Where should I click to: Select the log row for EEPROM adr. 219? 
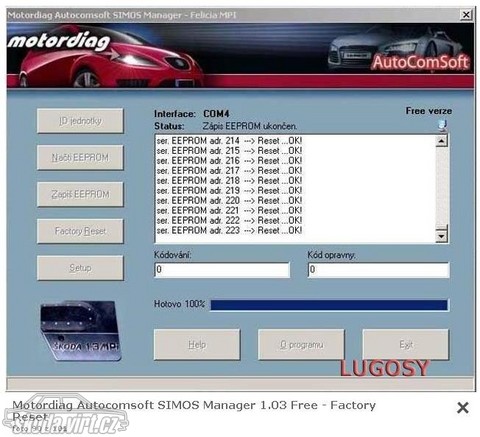click(x=229, y=191)
